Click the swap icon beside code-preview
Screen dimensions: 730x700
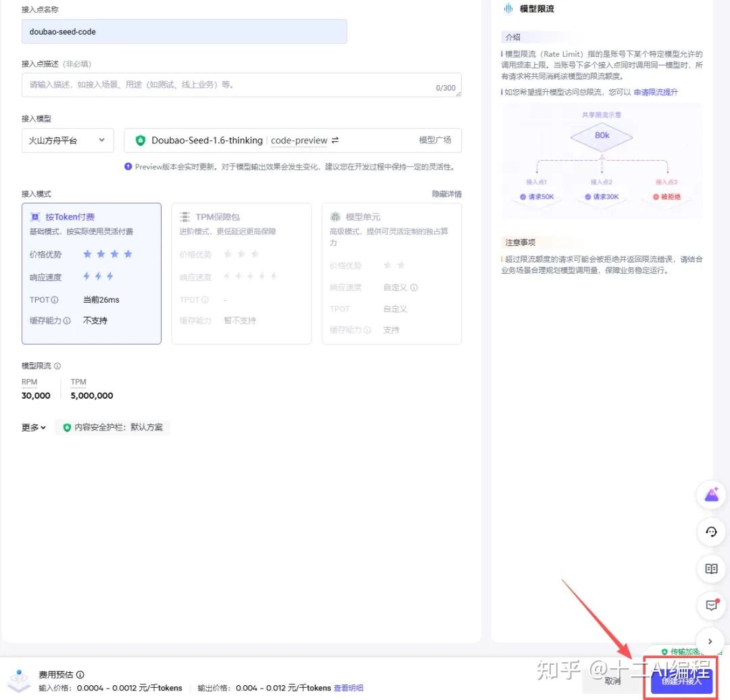335,140
